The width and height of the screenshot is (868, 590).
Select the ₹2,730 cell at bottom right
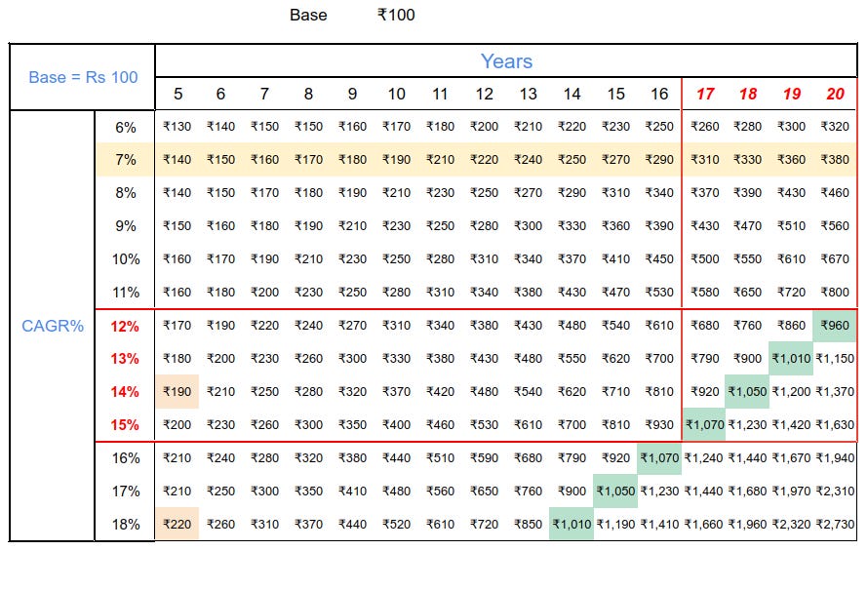[836, 526]
